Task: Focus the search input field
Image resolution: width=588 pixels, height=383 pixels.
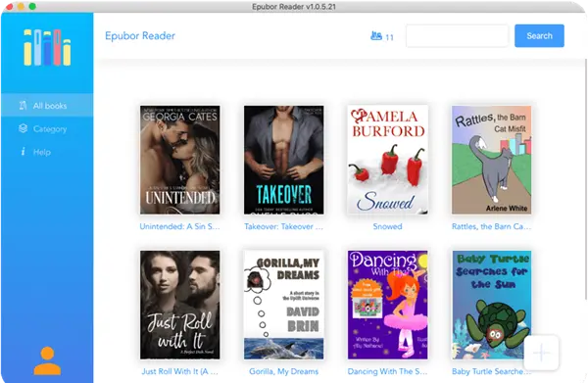Action: [x=457, y=36]
